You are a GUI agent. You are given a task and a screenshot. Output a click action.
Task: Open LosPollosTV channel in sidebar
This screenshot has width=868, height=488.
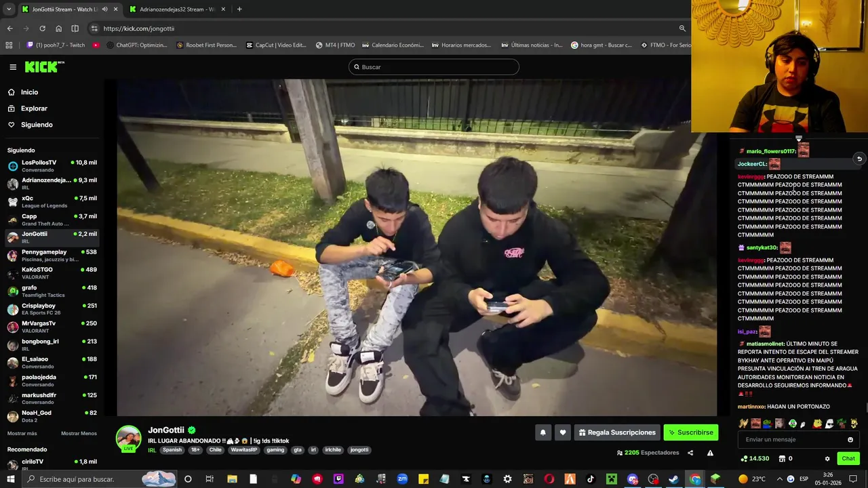pyautogui.click(x=52, y=165)
